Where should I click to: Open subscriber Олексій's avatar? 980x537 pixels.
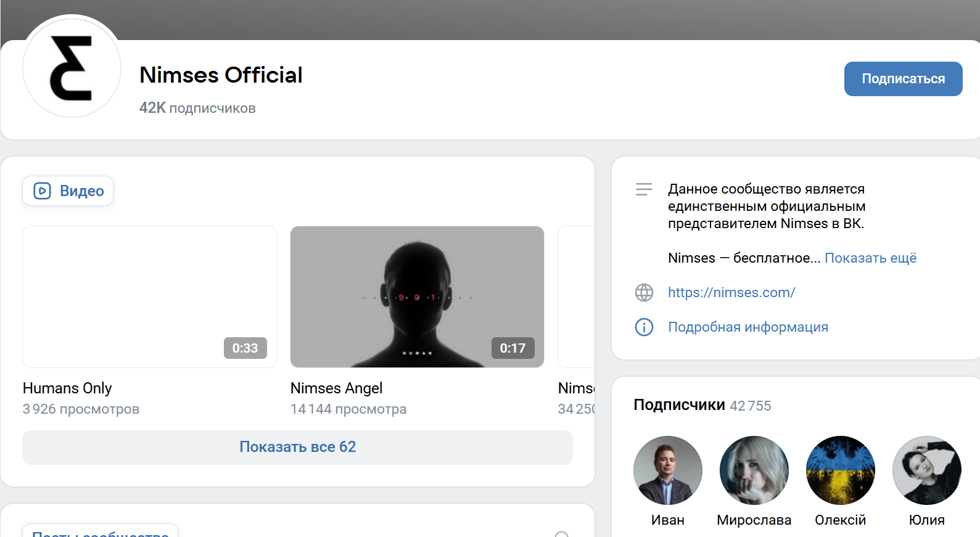840,470
